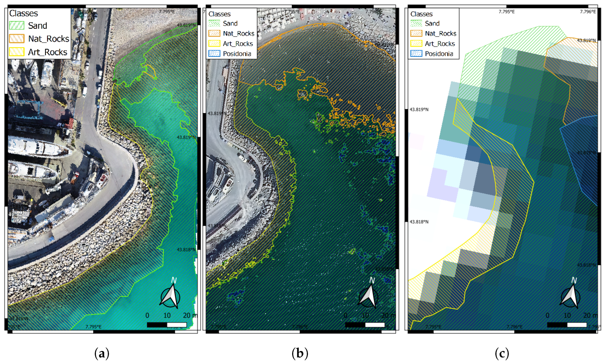This screenshot has height=364, width=605.
Task: Click the Sand swatch in panel c legend
Action: tap(416, 23)
